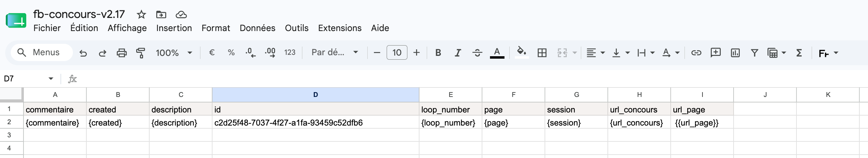Click the undo arrow icon
The height and width of the screenshot is (158, 868).
83,53
